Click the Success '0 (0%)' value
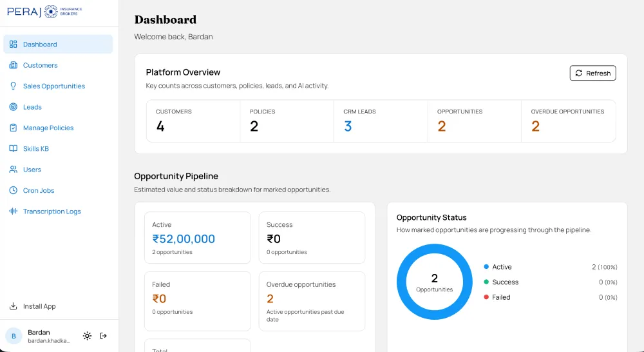Image resolution: width=644 pixels, height=352 pixels. click(x=608, y=282)
